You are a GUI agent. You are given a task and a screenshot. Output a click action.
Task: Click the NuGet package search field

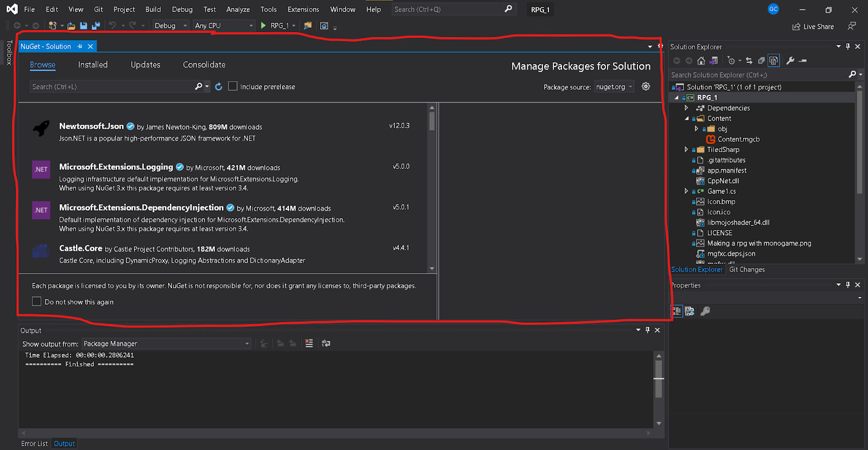point(111,87)
